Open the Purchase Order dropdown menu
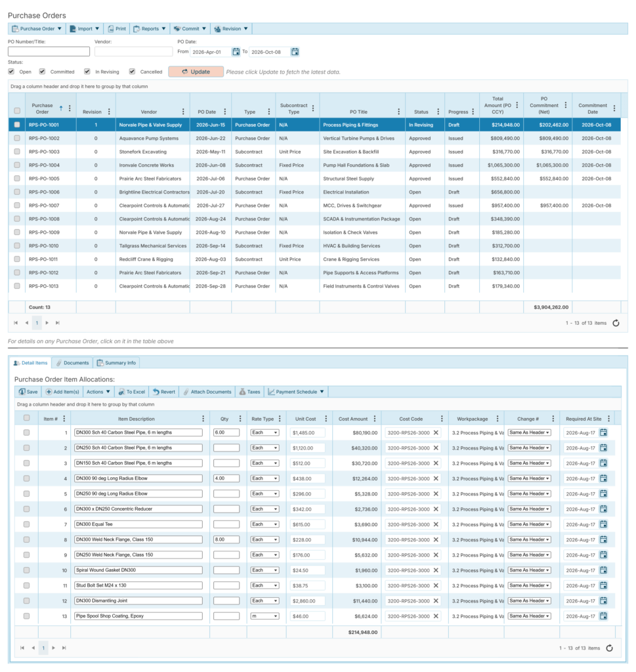636x672 pixels. coord(37,29)
